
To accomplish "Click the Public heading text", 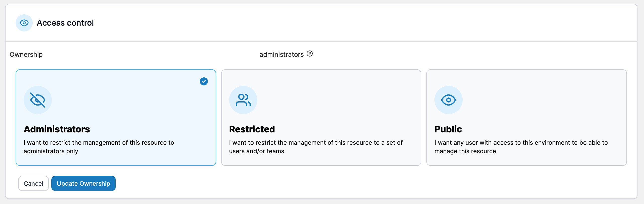I will (x=448, y=129).
